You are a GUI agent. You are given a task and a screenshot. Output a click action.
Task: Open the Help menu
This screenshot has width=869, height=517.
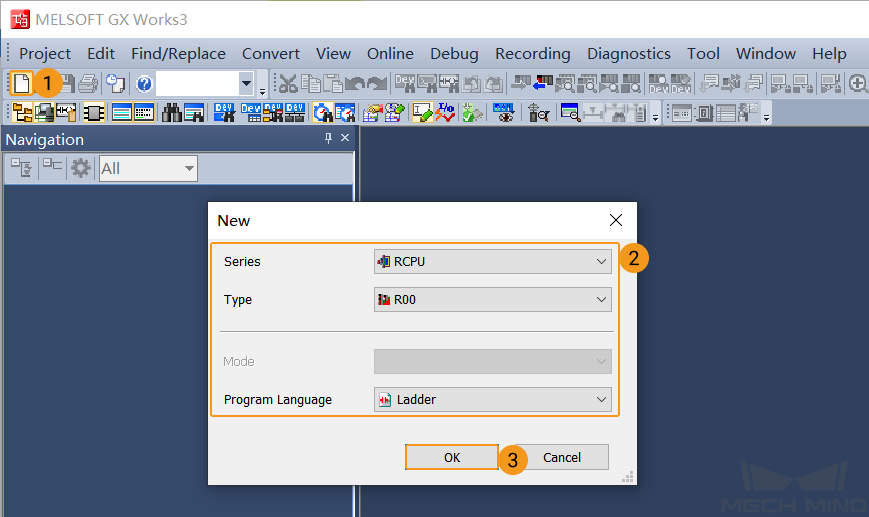pos(829,54)
